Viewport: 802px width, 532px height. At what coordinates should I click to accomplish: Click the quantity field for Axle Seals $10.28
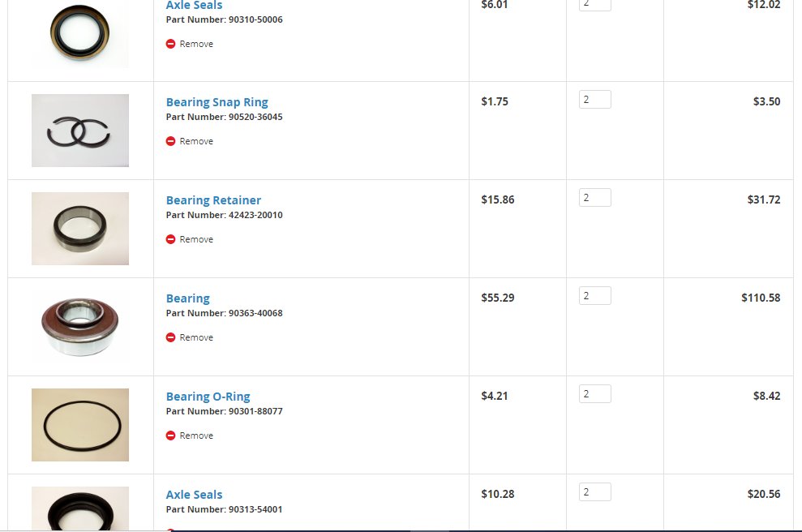point(595,492)
